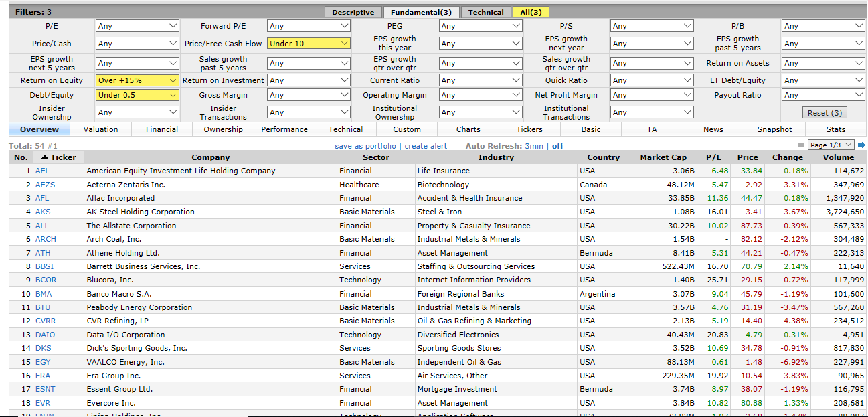Image resolution: width=868 pixels, height=417 pixels.
Task: Select the Overview view tab
Action: click(x=39, y=129)
